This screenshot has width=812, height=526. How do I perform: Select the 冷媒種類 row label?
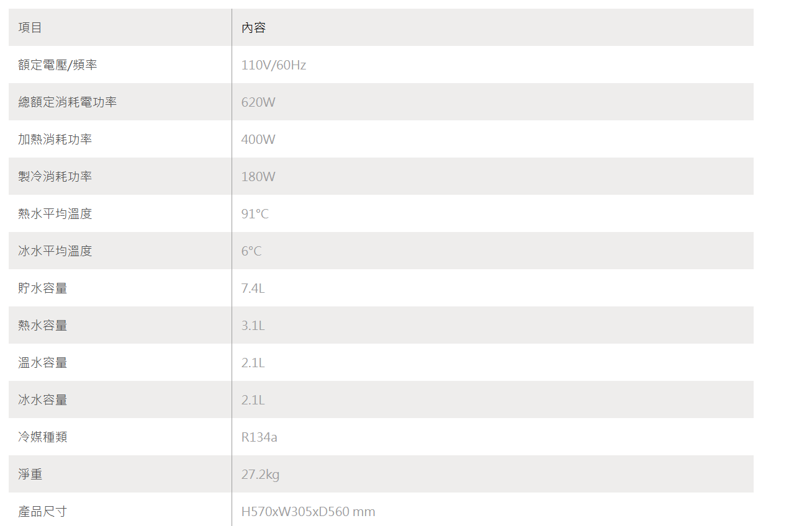coord(42,437)
